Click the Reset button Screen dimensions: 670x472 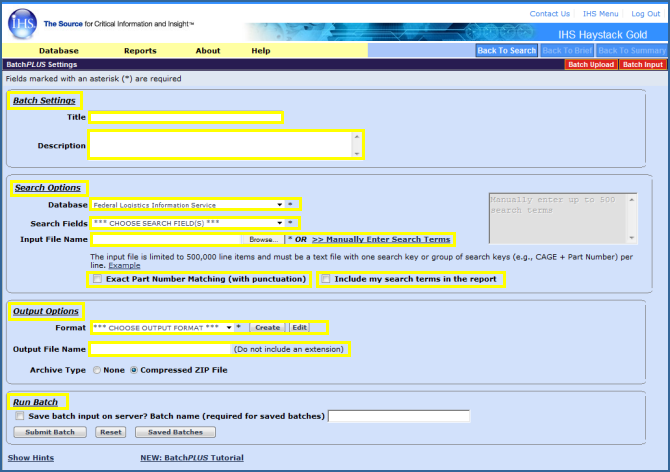click(x=111, y=432)
